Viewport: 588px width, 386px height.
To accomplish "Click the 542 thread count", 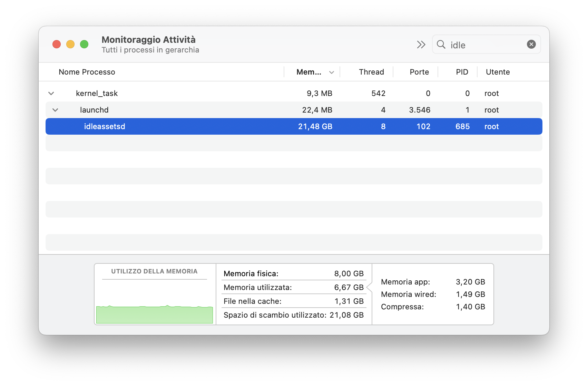I will [378, 93].
